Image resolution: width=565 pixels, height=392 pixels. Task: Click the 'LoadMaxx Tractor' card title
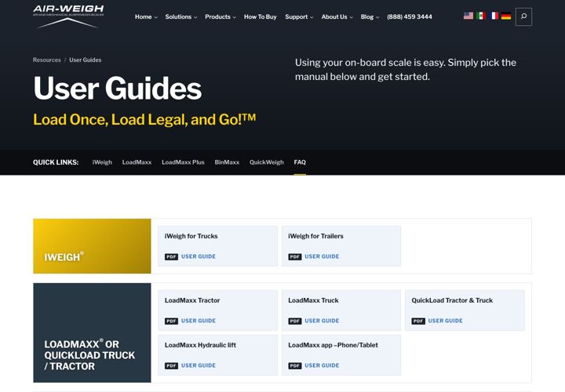click(192, 300)
